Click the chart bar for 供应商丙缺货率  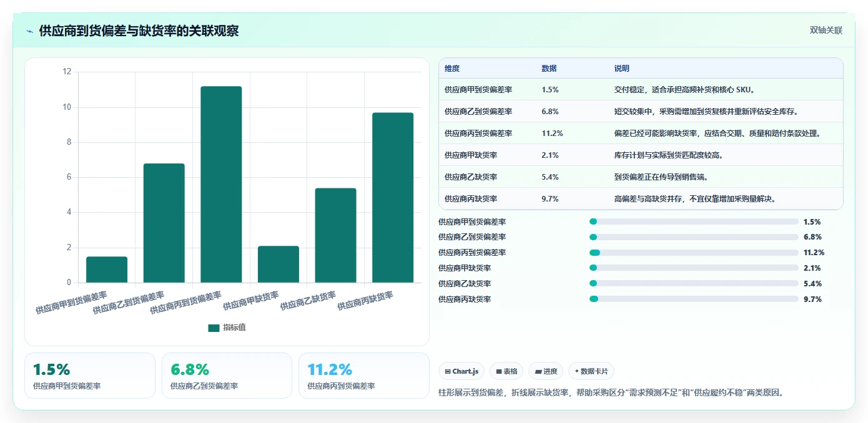tap(393, 197)
